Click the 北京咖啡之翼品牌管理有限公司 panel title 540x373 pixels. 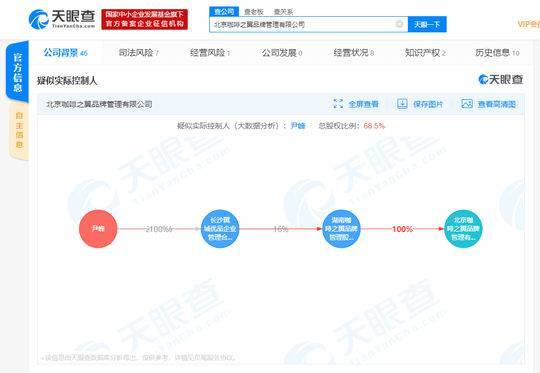99,104
